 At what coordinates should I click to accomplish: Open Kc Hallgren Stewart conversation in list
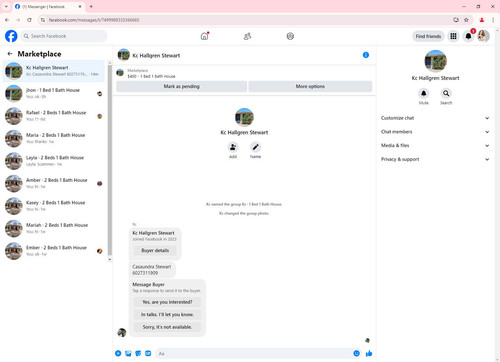(54, 71)
